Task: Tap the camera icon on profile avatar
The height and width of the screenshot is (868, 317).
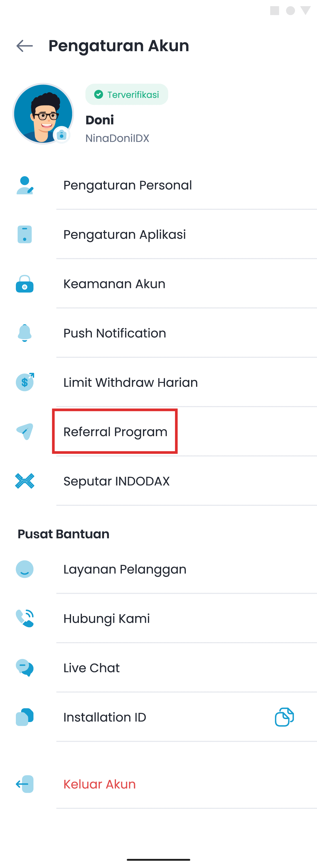Action: [x=62, y=135]
